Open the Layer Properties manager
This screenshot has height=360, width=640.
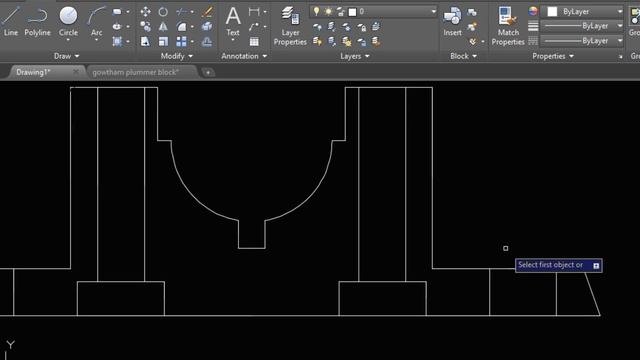[x=290, y=26]
